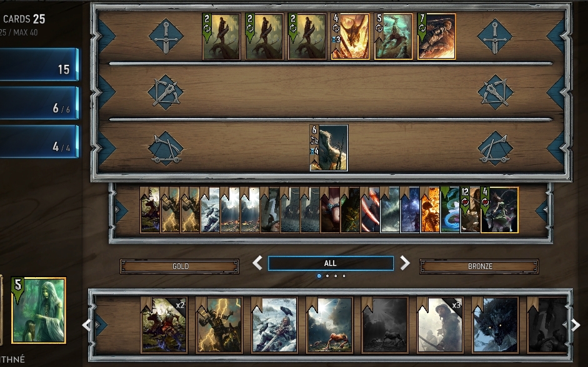Click the right ranged row crossbow icon
This screenshot has width=588, height=367.
click(x=496, y=92)
